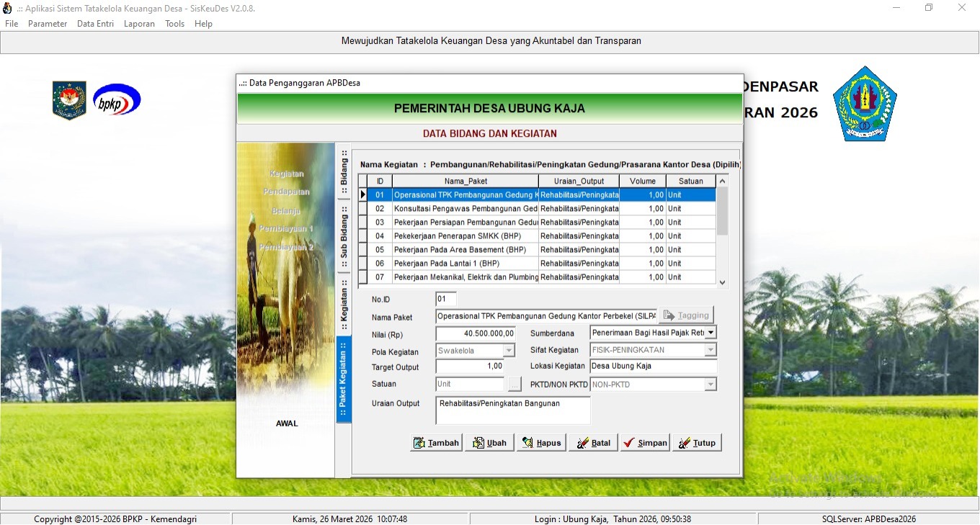Switch to the Bidang vertical tab
Screen dimensions: 980x525
point(344,172)
